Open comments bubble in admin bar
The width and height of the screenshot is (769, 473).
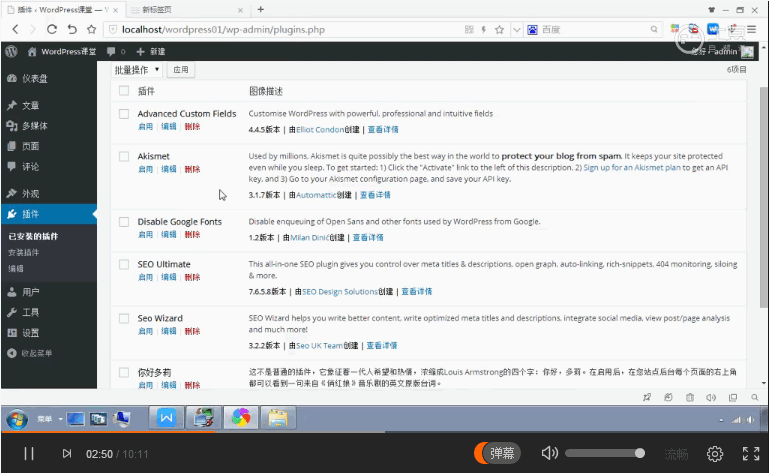click(x=116, y=52)
